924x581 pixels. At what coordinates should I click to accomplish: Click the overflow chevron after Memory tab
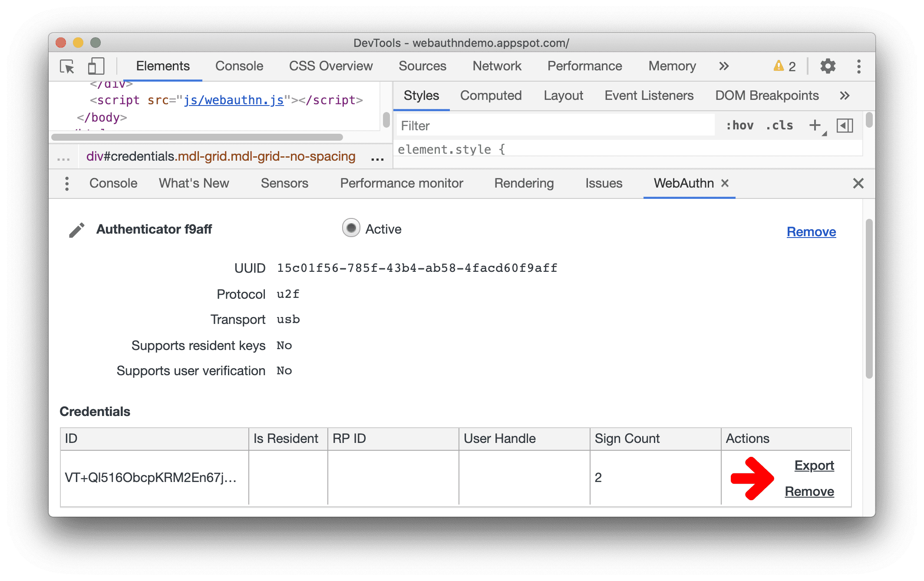[723, 66]
